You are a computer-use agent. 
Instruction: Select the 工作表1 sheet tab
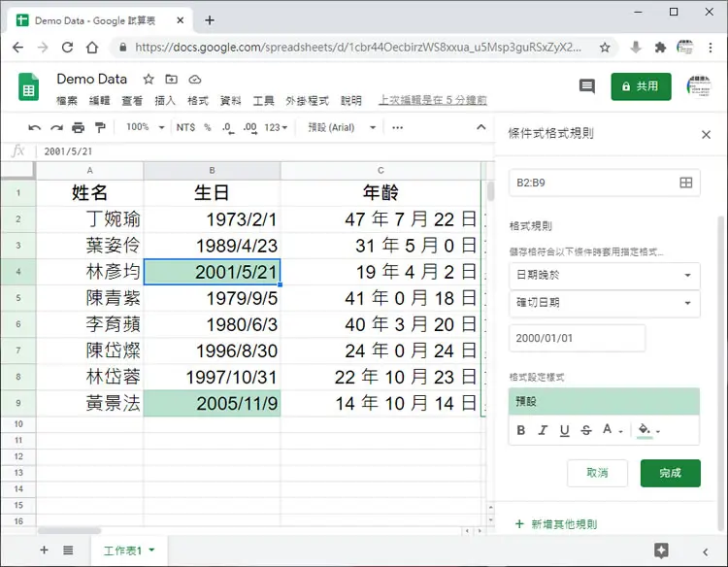tap(128, 550)
